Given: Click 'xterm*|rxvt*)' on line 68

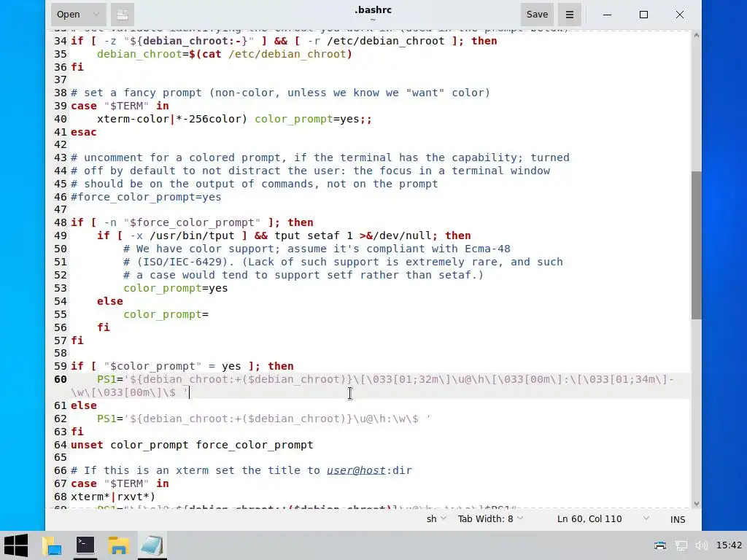Looking at the screenshot, I should 113,497.
